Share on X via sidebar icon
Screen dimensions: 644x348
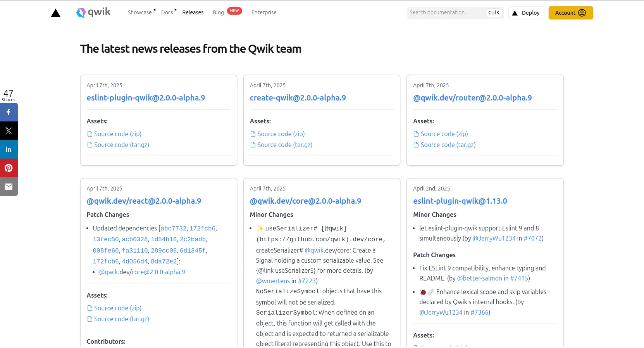[9, 131]
